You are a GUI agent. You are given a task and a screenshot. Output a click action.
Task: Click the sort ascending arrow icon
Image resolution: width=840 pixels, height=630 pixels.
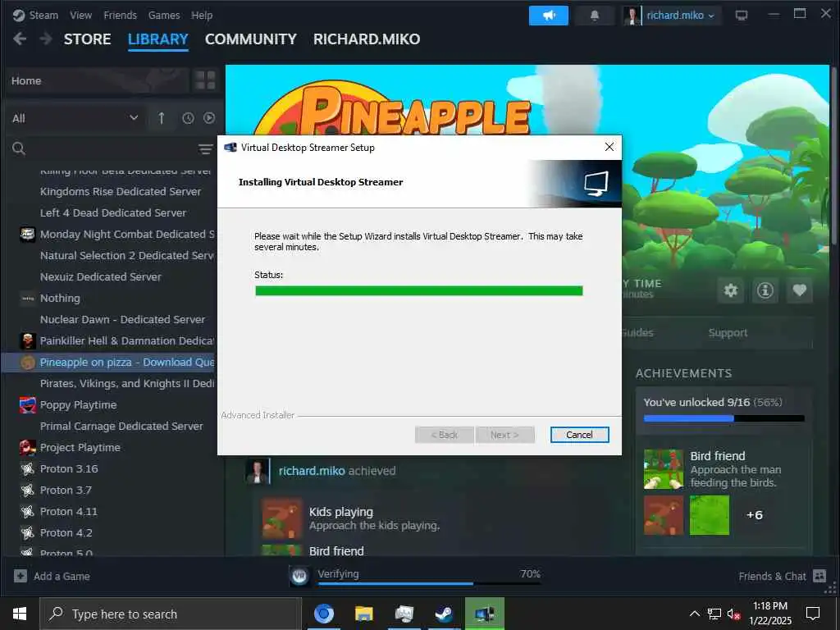tap(162, 118)
